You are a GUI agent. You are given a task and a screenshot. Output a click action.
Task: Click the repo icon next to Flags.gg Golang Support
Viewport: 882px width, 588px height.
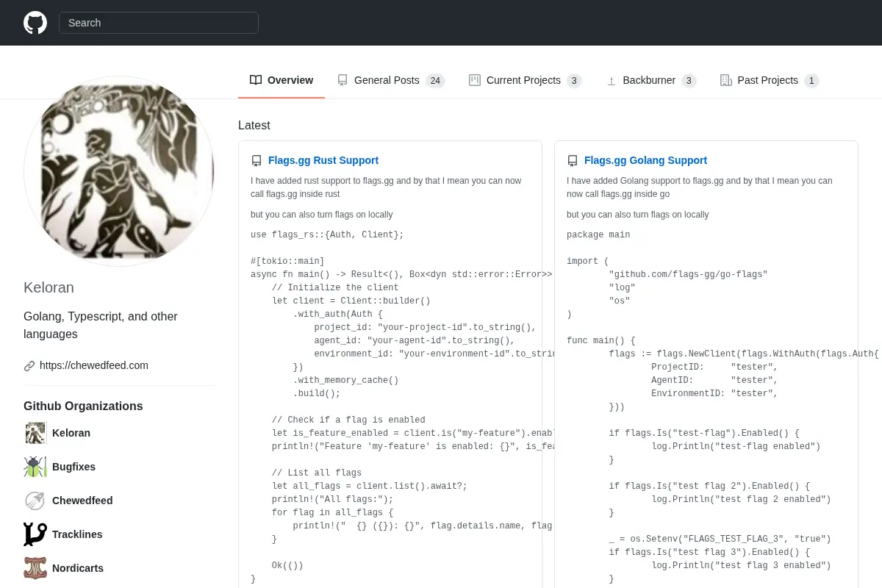coord(573,161)
